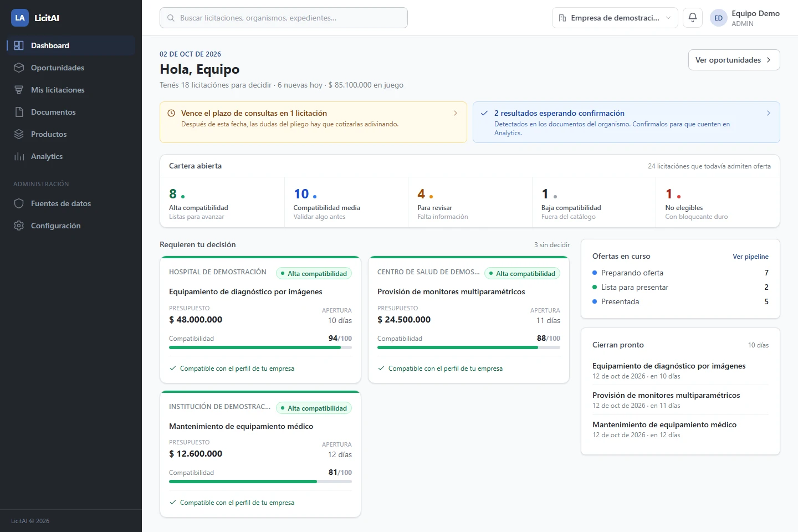
Task: Click the Fuentes de datos shield icon
Action: click(x=19, y=203)
